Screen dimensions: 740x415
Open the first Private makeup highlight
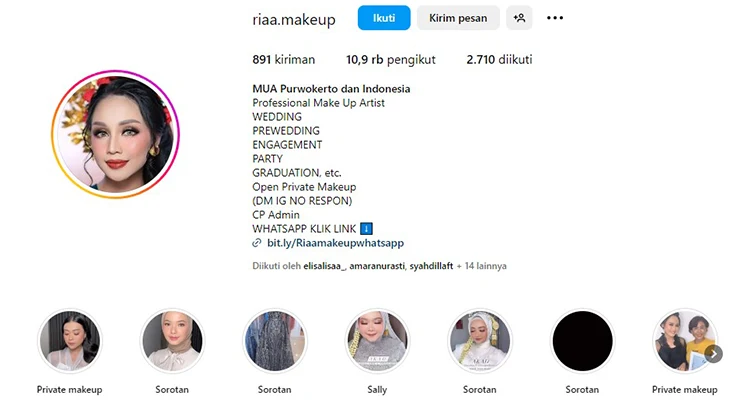pyautogui.click(x=69, y=341)
